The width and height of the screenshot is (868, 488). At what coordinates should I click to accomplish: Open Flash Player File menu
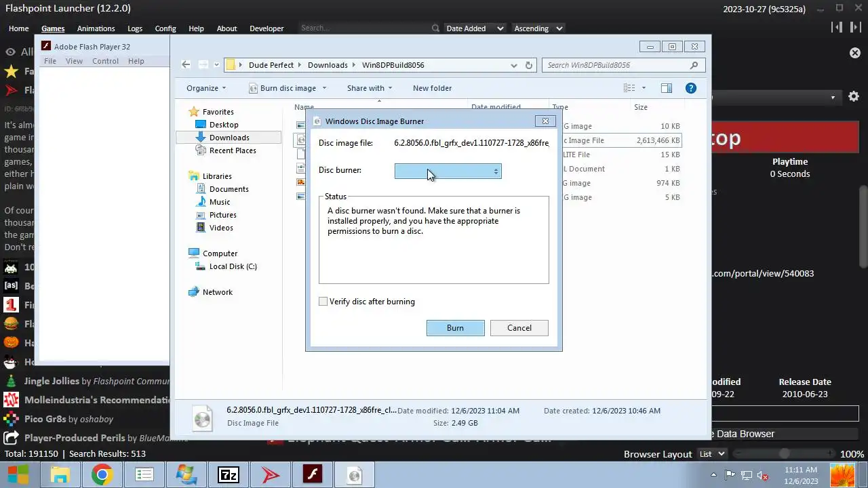pos(50,61)
